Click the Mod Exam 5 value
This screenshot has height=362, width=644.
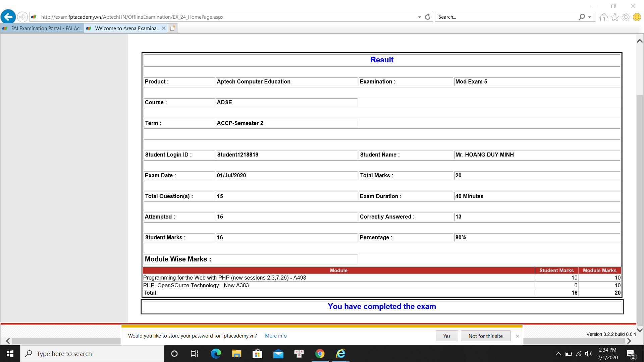pyautogui.click(x=471, y=81)
